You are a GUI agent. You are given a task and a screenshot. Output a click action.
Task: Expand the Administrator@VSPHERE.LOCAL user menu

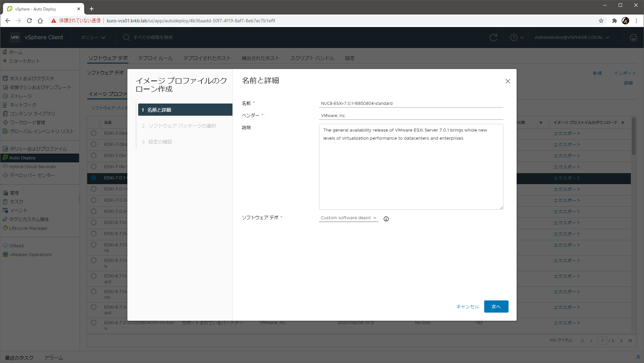tap(572, 38)
